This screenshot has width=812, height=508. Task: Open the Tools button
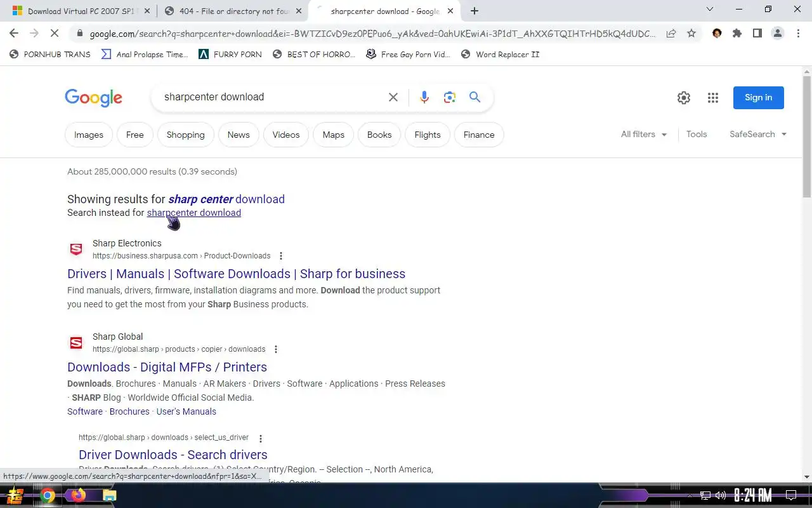click(697, 135)
